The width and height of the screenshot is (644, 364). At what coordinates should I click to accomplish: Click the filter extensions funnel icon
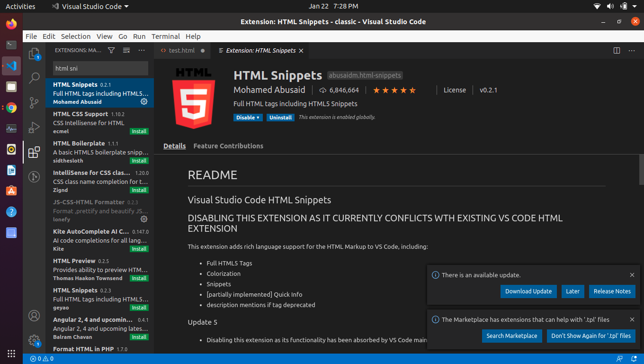pyautogui.click(x=111, y=50)
